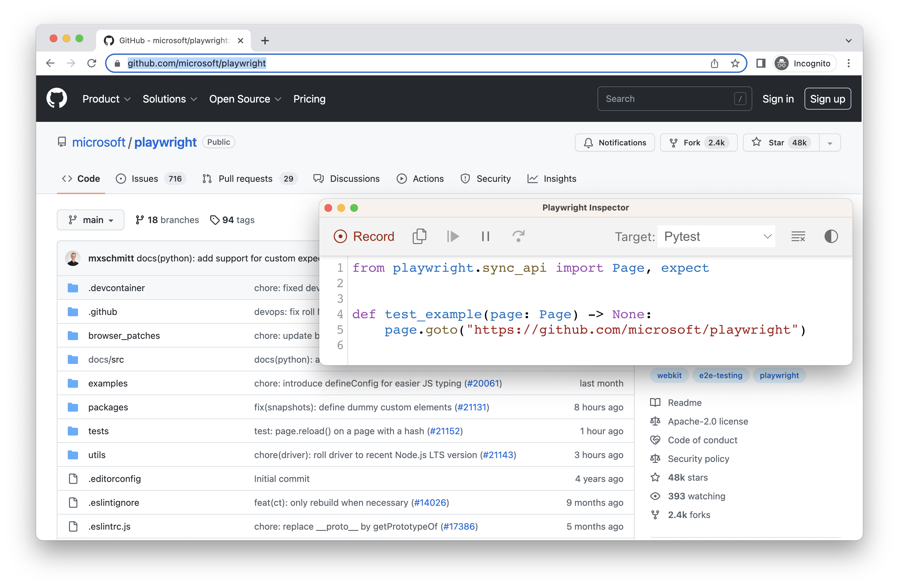
Task: Click the playwright topic tag
Action: [779, 375]
